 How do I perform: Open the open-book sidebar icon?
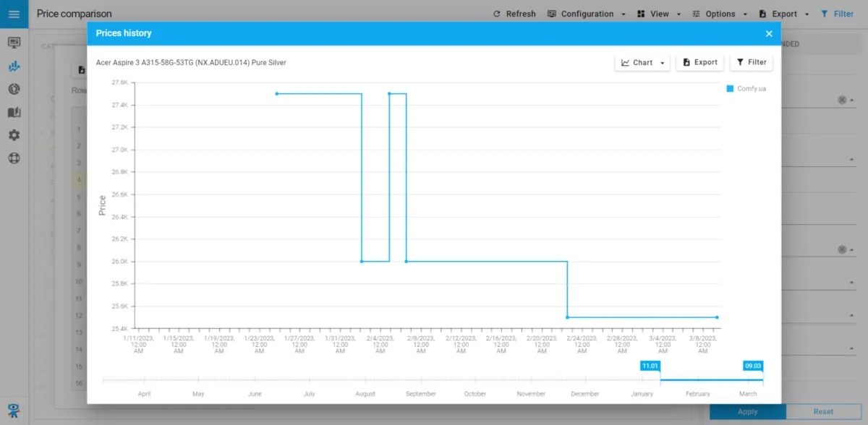(x=14, y=112)
